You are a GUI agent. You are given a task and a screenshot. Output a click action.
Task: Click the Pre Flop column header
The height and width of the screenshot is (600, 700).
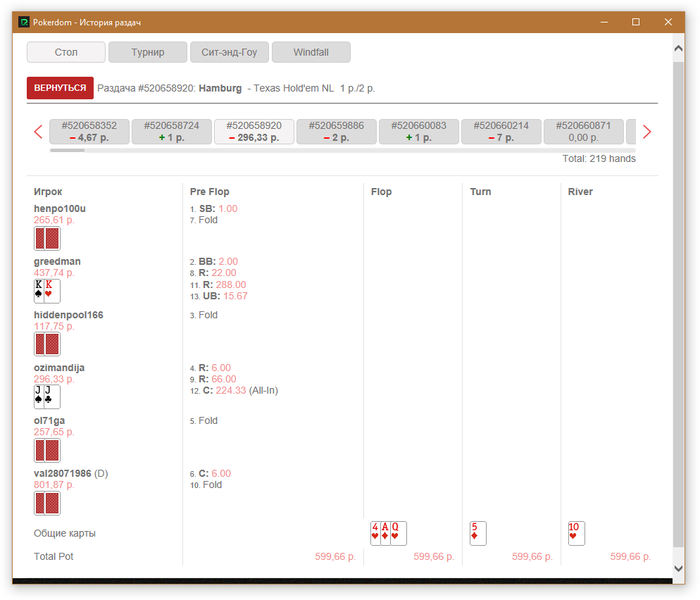(209, 192)
